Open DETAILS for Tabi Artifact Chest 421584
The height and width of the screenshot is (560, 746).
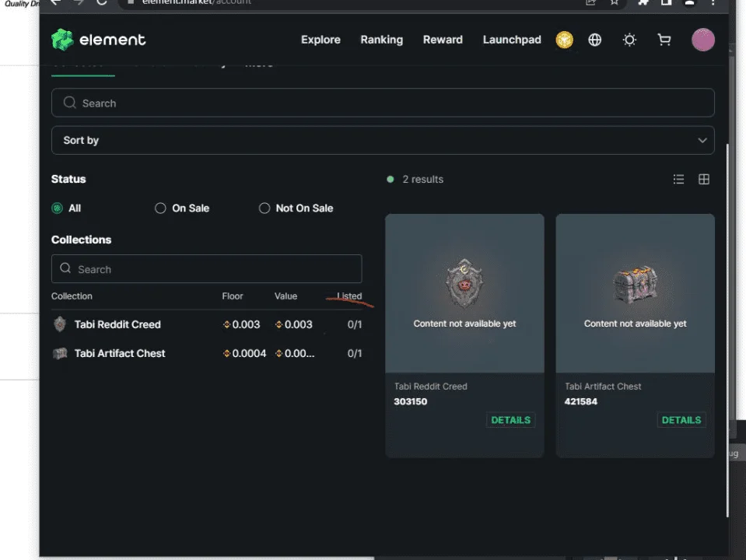point(681,420)
